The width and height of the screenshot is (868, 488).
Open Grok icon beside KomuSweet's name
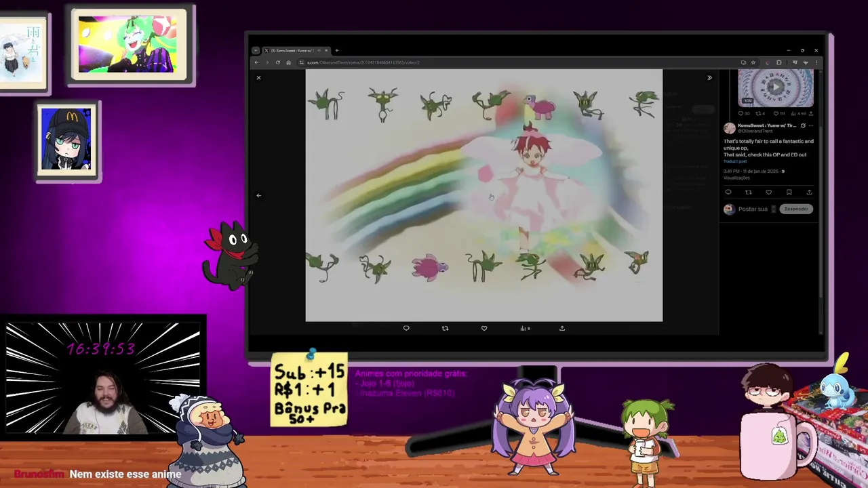click(803, 125)
